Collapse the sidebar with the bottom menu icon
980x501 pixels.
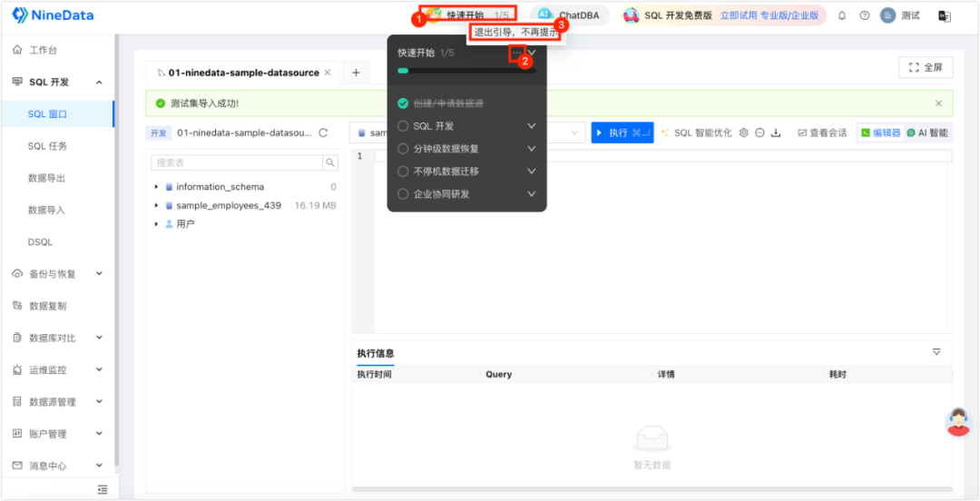[103, 490]
